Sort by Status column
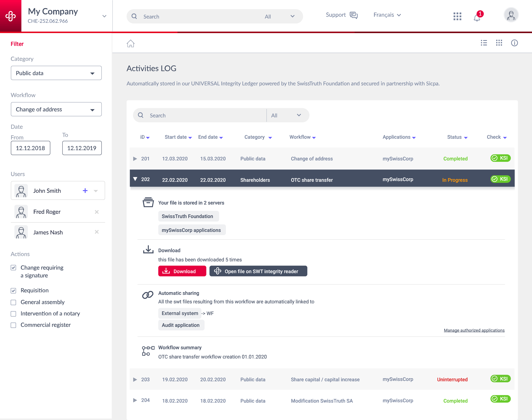Image resolution: width=532 pixels, height=420 pixels. tap(457, 137)
